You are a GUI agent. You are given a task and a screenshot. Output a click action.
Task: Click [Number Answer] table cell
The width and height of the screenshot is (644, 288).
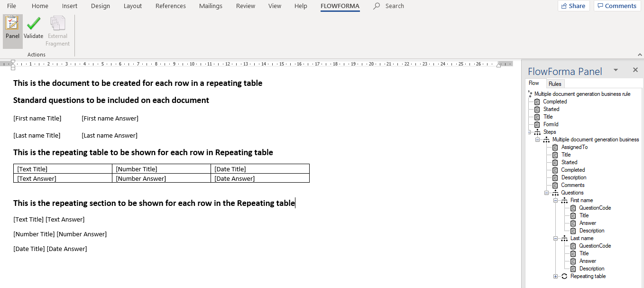tap(162, 178)
